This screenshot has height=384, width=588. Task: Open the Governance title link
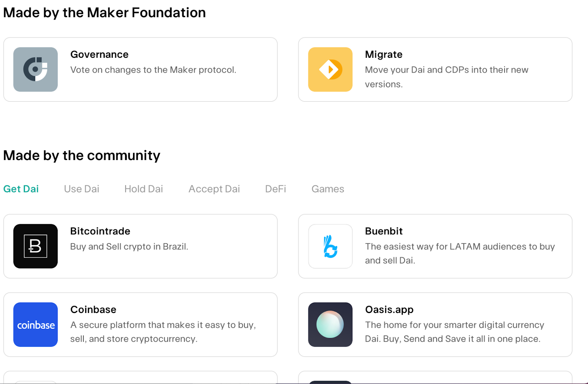point(100,54)
